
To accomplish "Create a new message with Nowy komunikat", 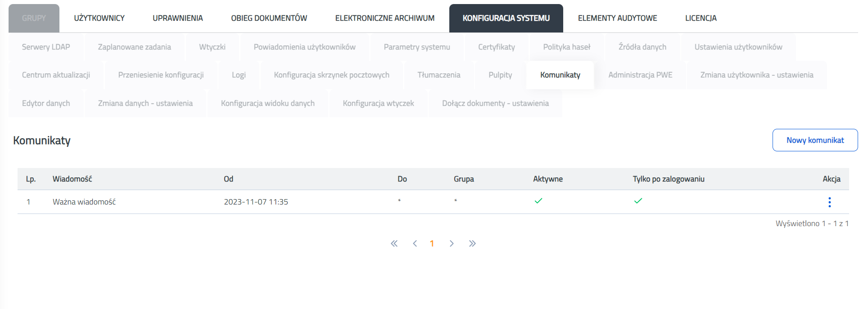I will [815, 140].
